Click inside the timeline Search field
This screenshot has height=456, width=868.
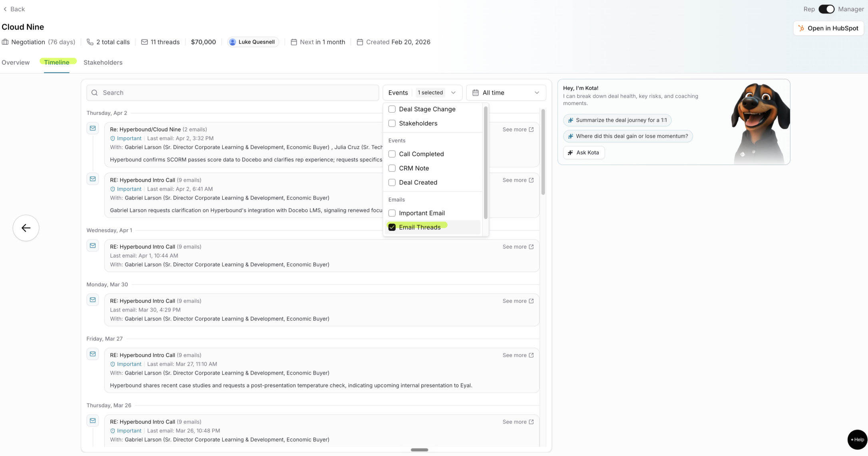coord(233,93)
